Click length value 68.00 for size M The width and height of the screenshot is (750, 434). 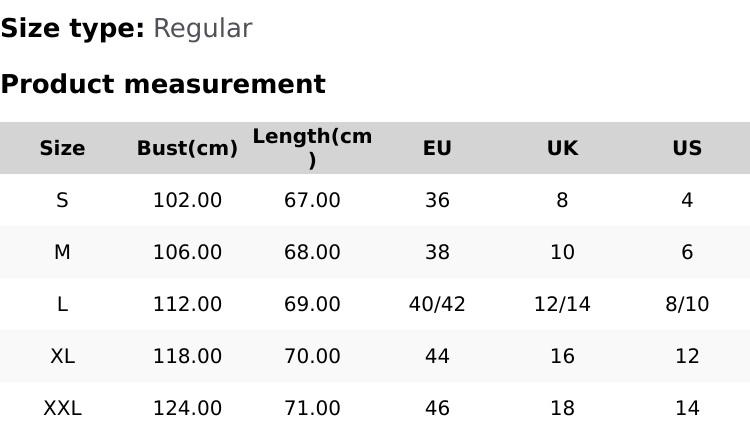tap(312, 252)
